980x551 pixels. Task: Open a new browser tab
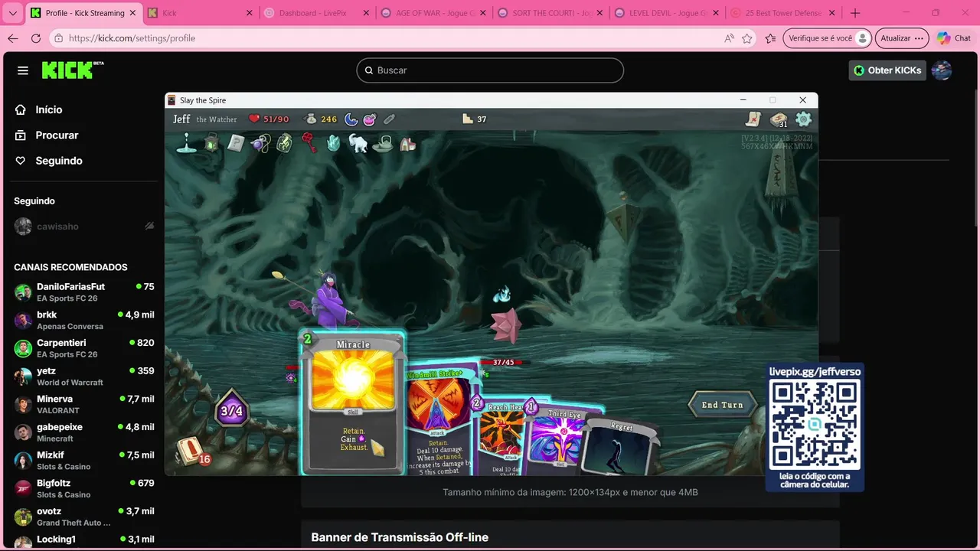pos(855,13)
